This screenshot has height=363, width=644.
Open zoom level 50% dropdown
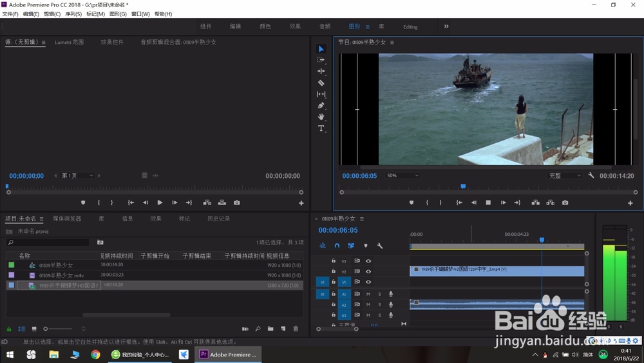pyautogui.click(x=402, y=175)
